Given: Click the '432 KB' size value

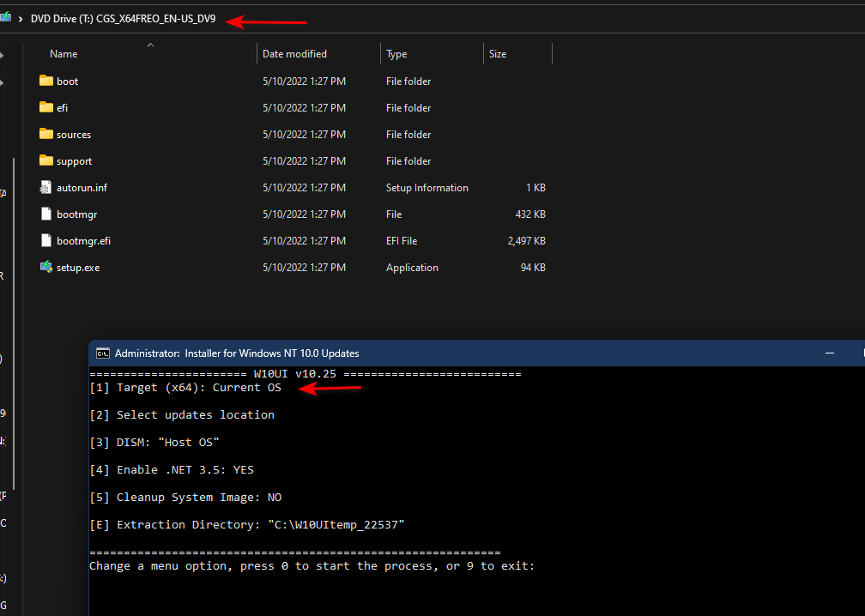Looking at the screenshot, I should tap(530, 214).
